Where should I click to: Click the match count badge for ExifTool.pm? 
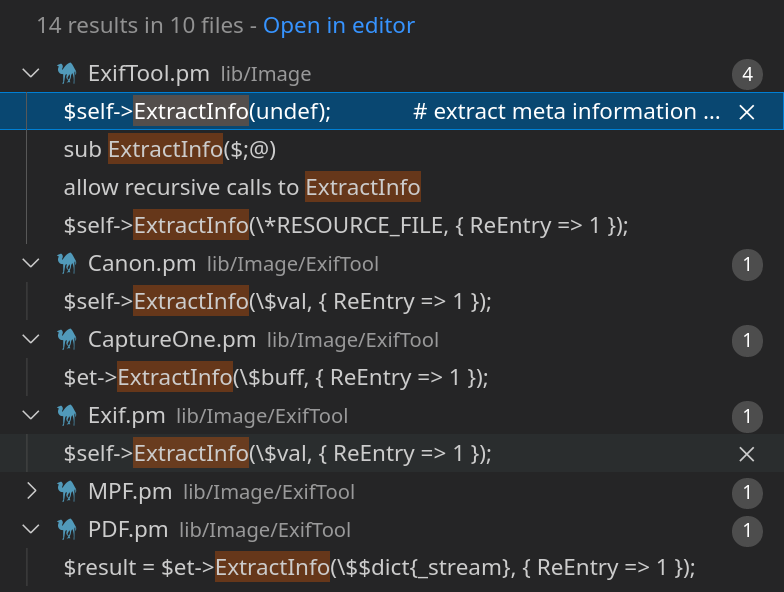746,74
